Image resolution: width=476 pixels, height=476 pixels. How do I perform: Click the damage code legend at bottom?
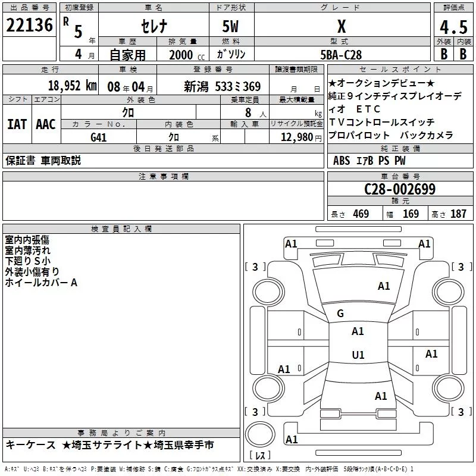pos(209,469)
